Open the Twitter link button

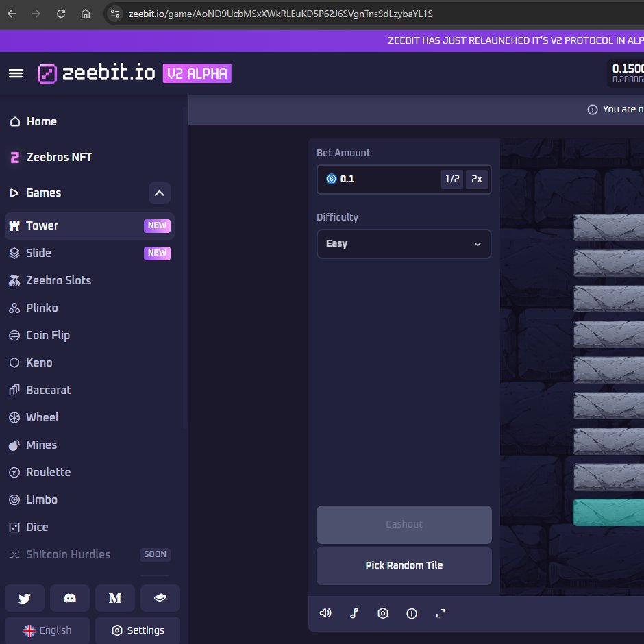(x=25, y=598)
